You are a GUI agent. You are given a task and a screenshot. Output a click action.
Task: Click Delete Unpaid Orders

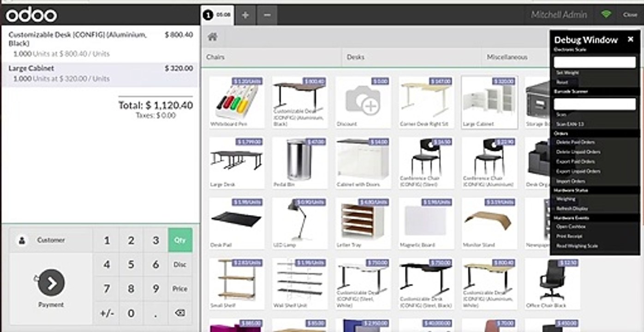[x=578, y=152]
